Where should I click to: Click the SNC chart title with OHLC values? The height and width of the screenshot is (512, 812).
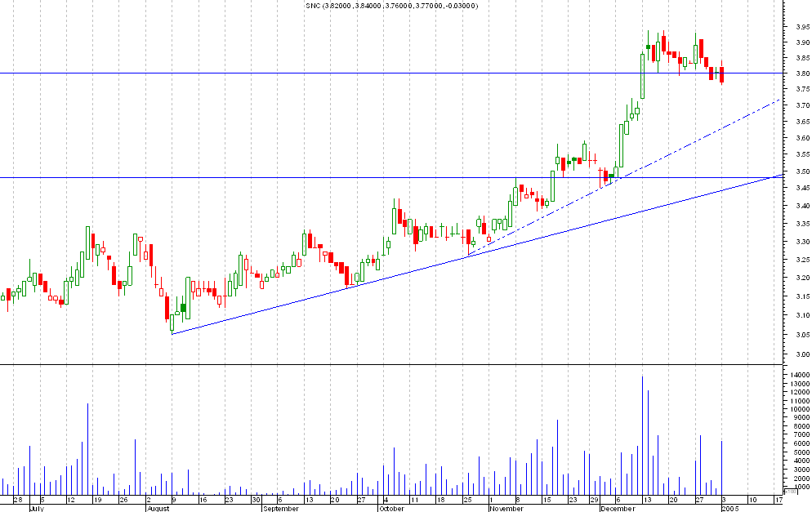coord(393,6)
